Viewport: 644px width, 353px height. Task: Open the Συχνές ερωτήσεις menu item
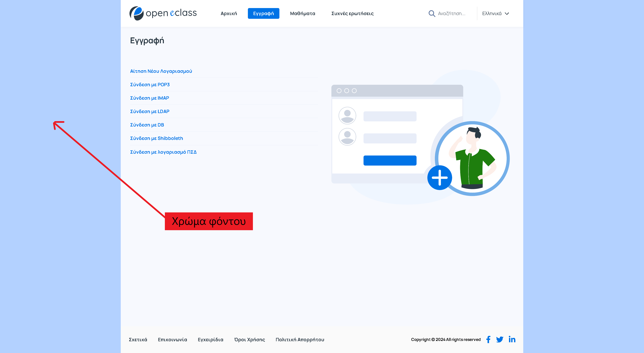(352, 14)
